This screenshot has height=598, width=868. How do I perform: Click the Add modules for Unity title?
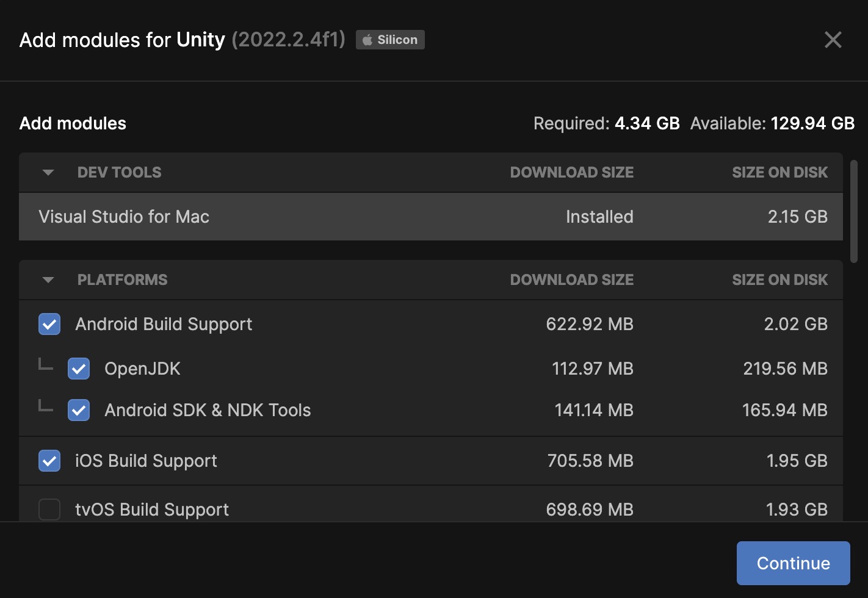point(121,40)
